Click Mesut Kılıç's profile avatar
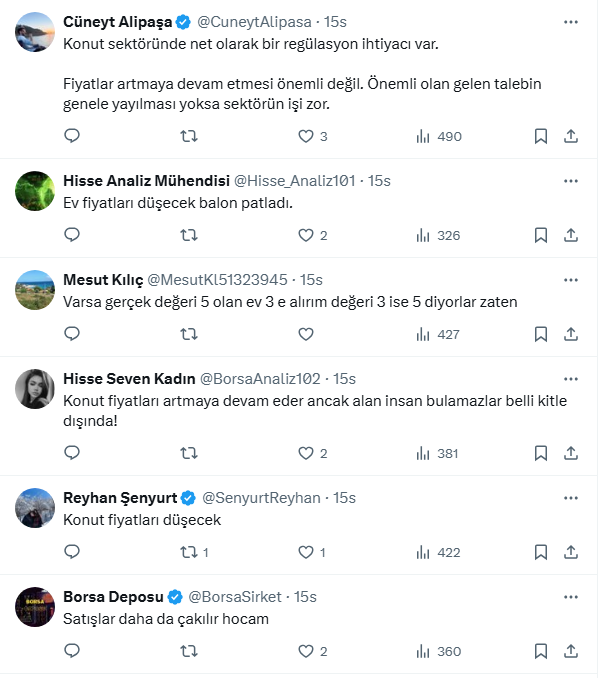 point(35,290)
